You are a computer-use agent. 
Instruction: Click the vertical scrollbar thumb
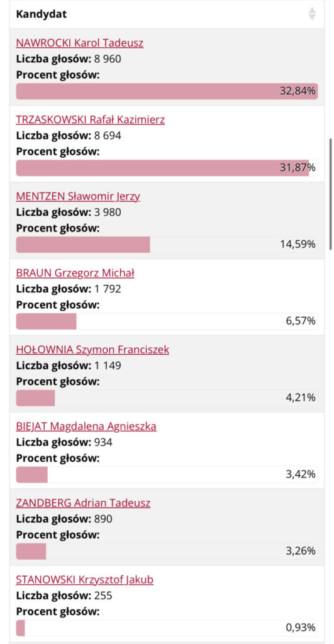pos(331,194)
